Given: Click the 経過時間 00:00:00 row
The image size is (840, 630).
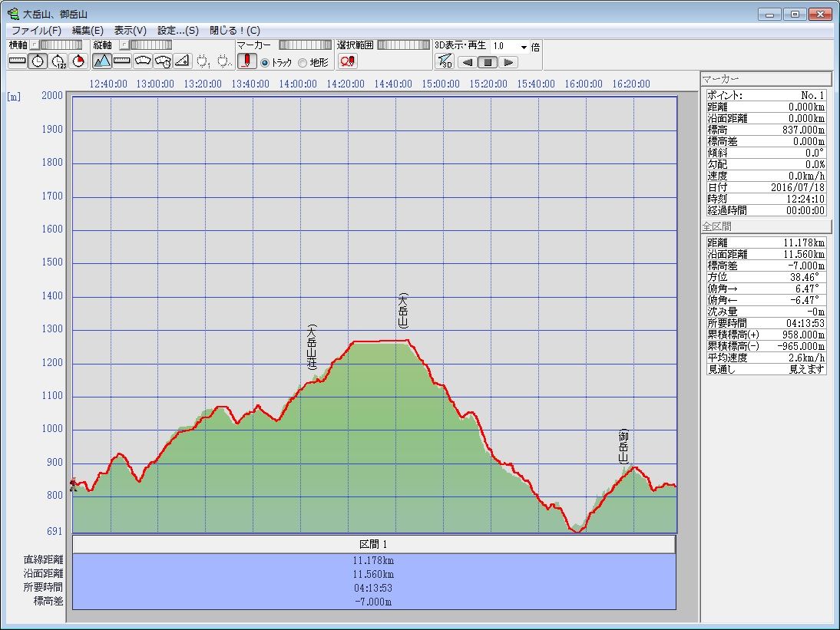Looking at the screenshot, I should [x=766, y=210].
